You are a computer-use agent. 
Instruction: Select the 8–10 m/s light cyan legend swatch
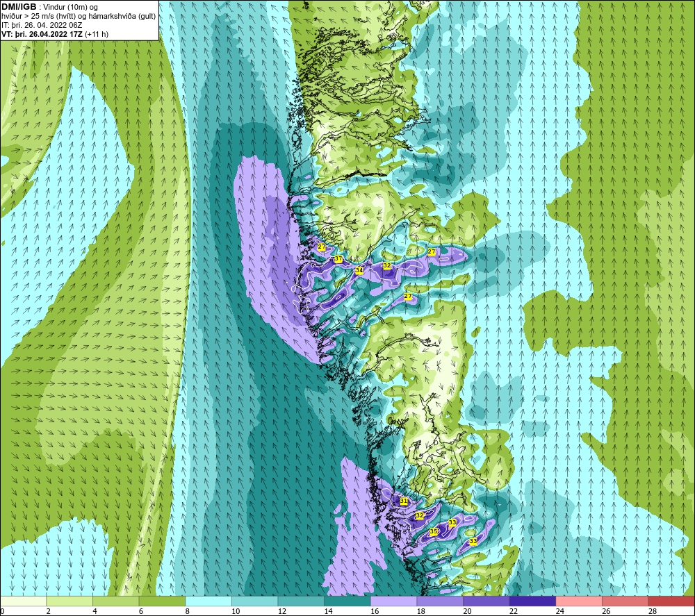208,601
